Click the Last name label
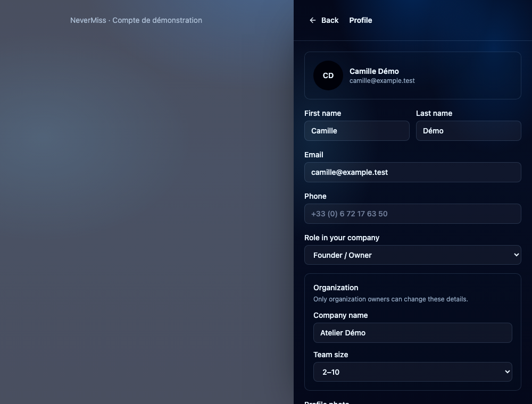532x404 pixels. (x=434, y=114)
